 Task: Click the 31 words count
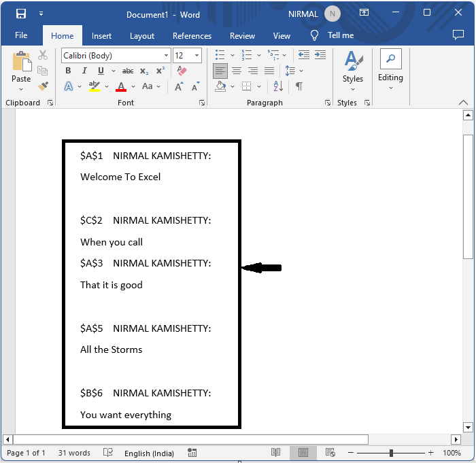[74, 453]
